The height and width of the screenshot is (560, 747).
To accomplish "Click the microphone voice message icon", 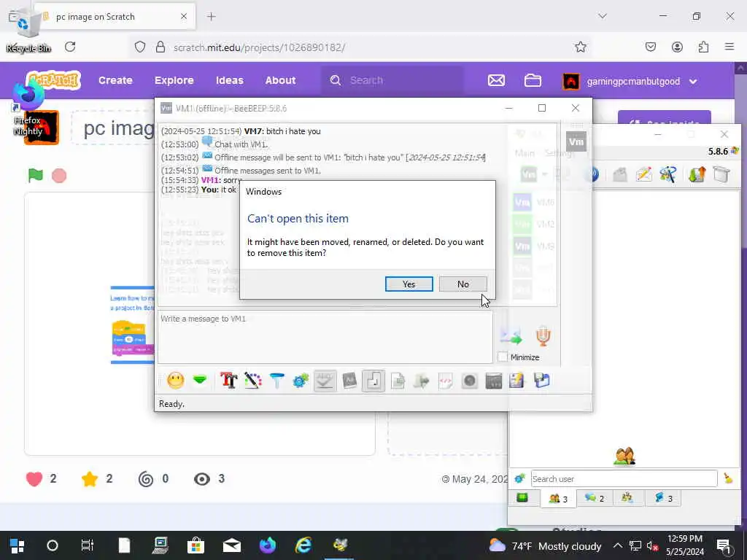I will pyautogui.click(x=543, y=335).
